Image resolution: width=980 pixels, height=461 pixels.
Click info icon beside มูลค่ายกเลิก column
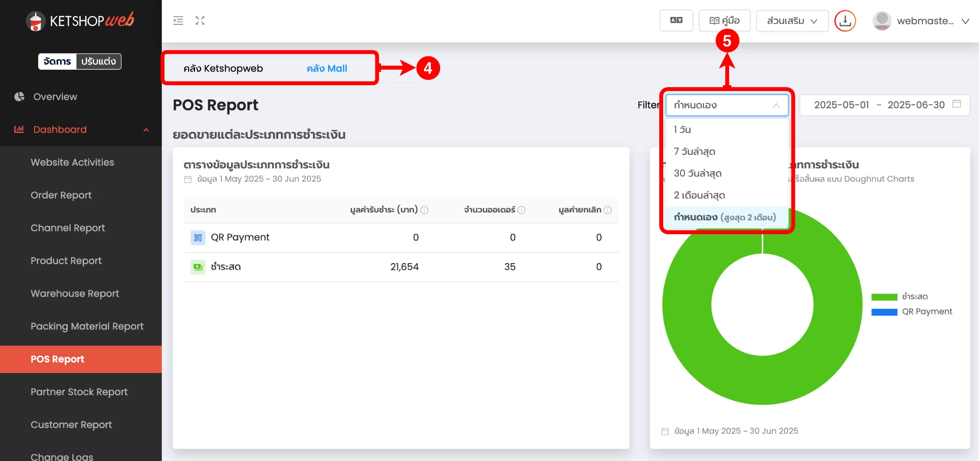pos(608,210)
